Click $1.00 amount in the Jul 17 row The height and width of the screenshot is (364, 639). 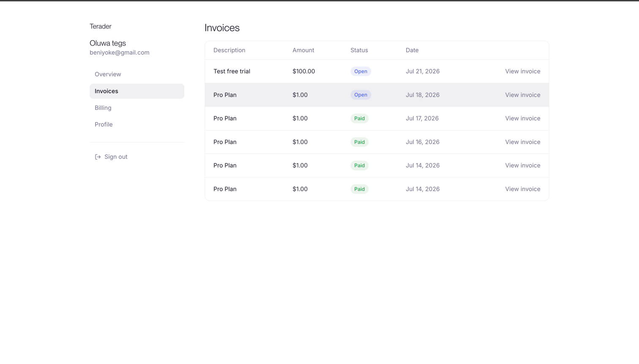click(300, 119)
